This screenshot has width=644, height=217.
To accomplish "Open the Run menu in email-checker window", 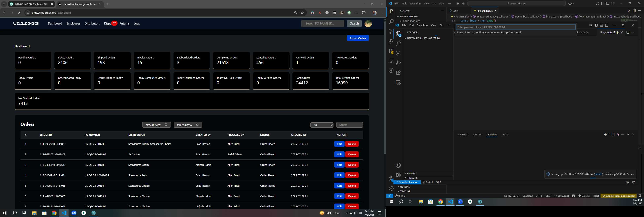I will (442, 3).
